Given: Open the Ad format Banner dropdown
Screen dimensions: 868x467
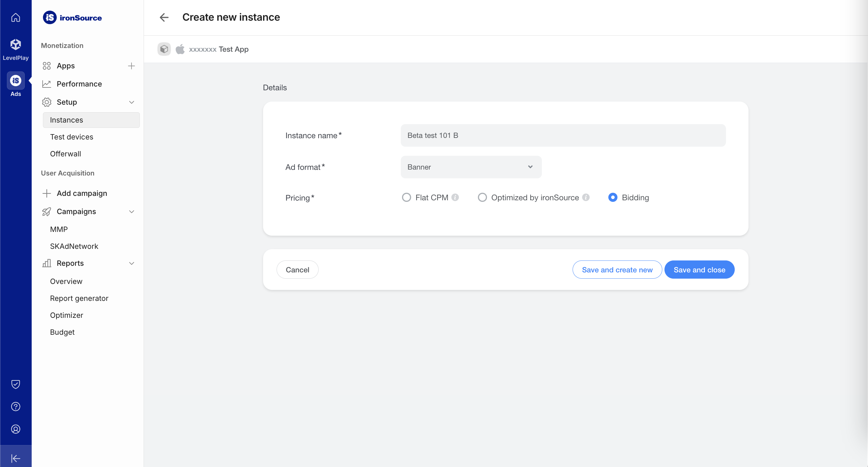Looking at the screenshot, I should [471, 167].
